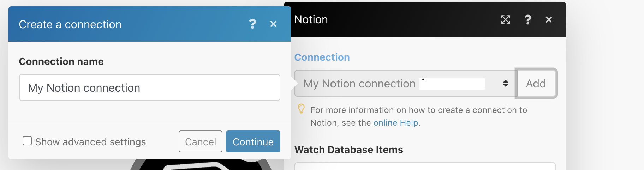Open help for Create a connection dialog
This screenshot has height=170, width=644.
[x=252, y=24]
